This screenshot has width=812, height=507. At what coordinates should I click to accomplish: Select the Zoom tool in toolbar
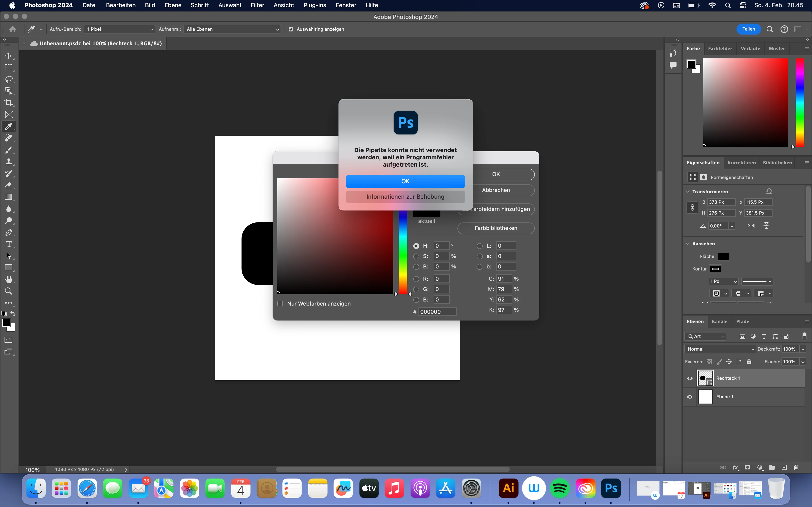coord(9,291)
